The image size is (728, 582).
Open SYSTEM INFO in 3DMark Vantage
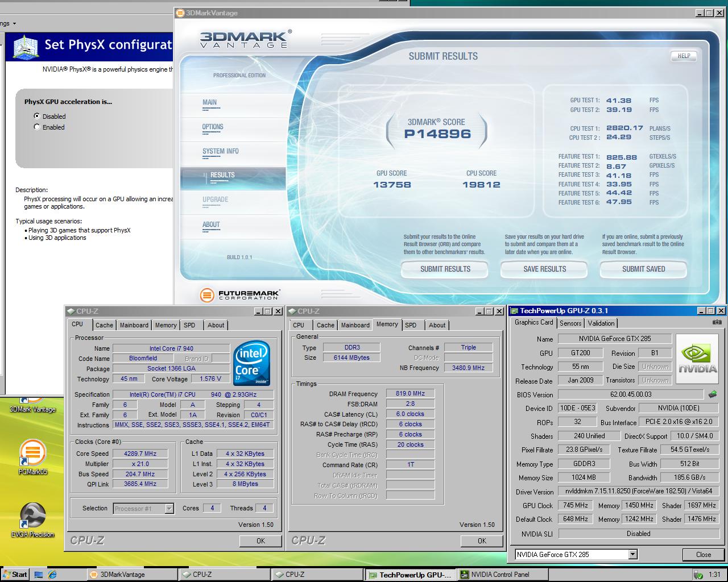[x=221, y=152]
